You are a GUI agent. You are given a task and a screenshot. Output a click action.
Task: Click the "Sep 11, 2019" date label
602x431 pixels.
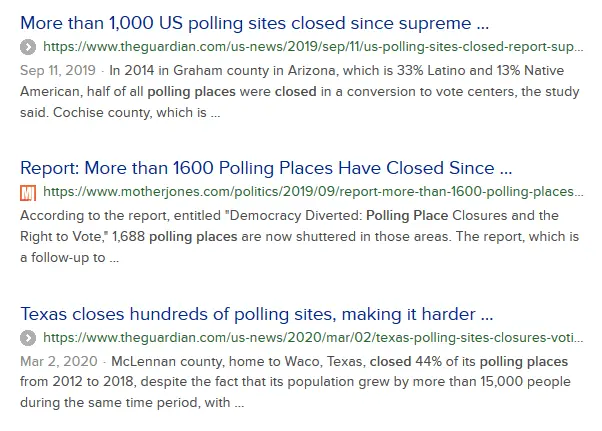58,71
